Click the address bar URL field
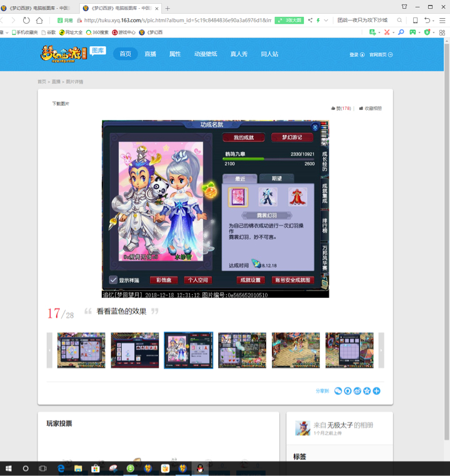This screenshot has width=450, height=476. pyautogui.click(x=177, y=21)
